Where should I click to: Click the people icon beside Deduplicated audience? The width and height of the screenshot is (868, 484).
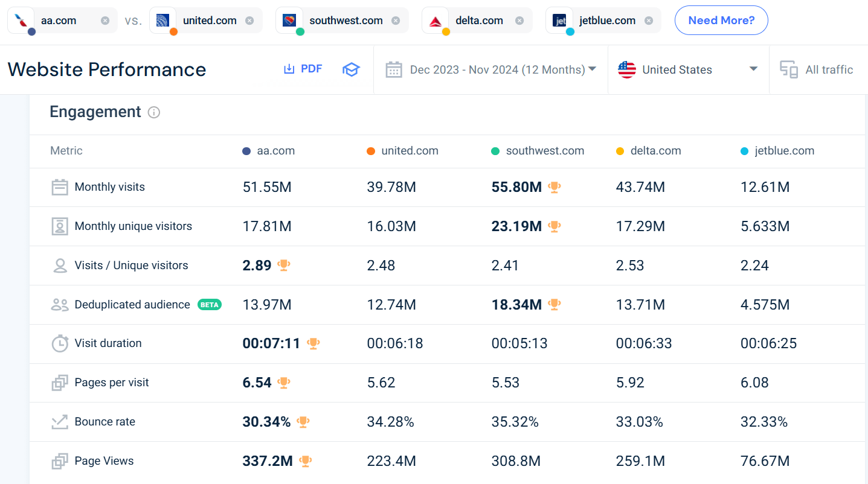(60, 304)
